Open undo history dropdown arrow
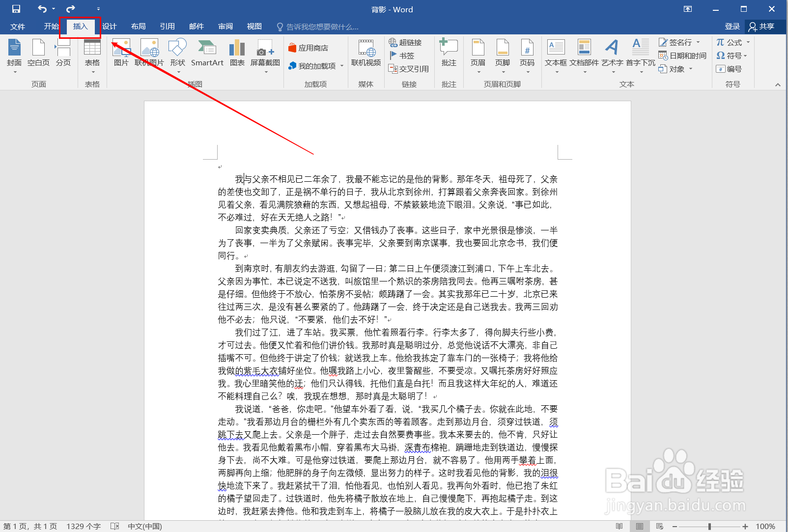 click(54, 9)
